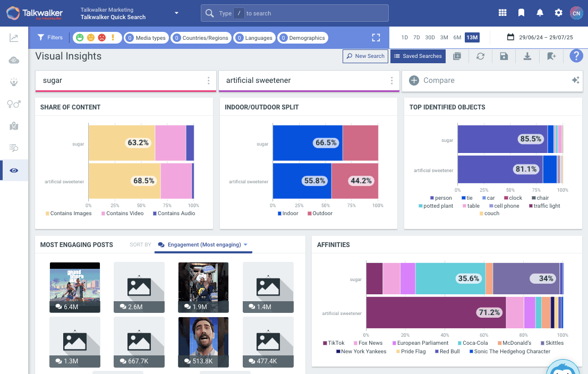
Task: Select the Visual Insights eye sidebar icon
Action: [x=14, y=171]
